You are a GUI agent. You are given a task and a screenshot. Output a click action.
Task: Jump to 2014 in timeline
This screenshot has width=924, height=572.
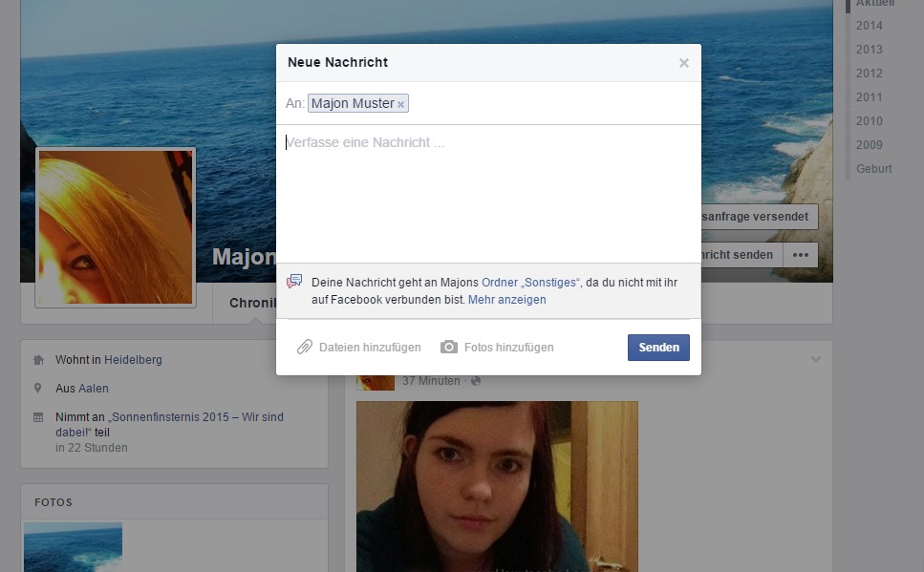pyautogui.click(x=869, y=26)
